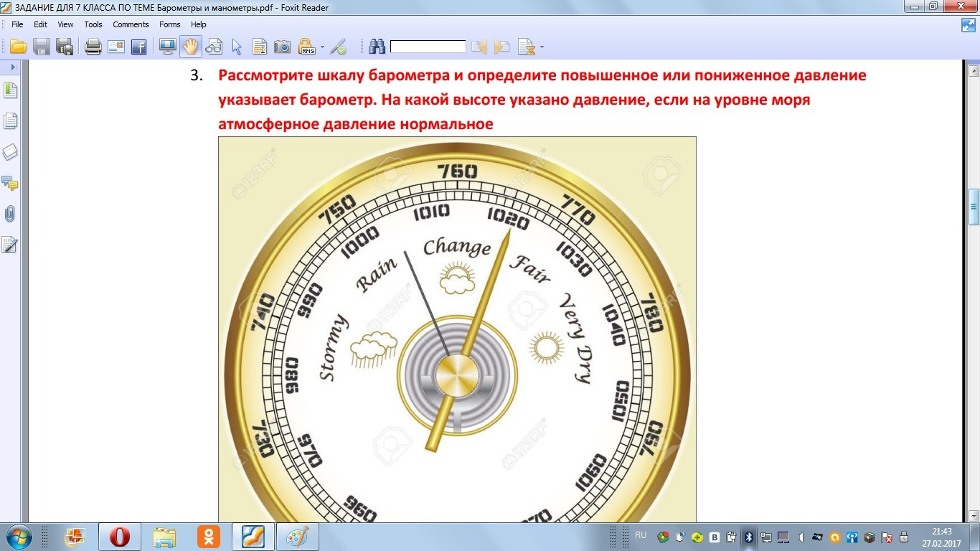Select the Hand tool

190,47
